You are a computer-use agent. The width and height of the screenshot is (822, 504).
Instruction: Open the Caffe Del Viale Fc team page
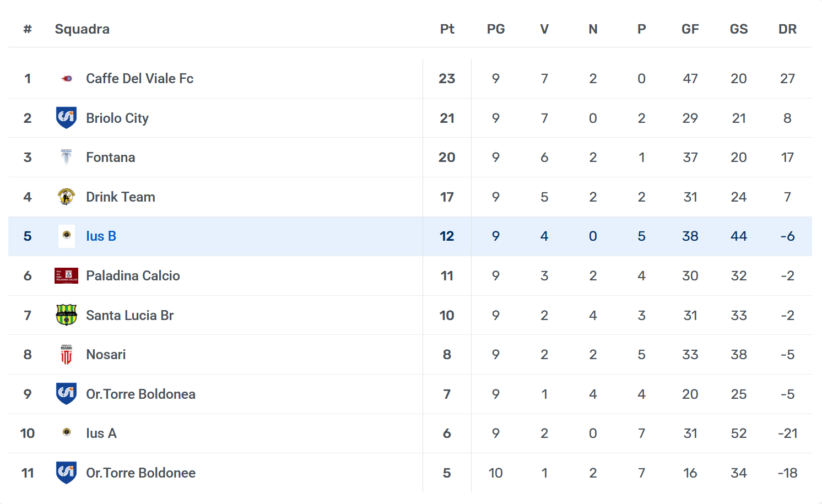(139, 79)
